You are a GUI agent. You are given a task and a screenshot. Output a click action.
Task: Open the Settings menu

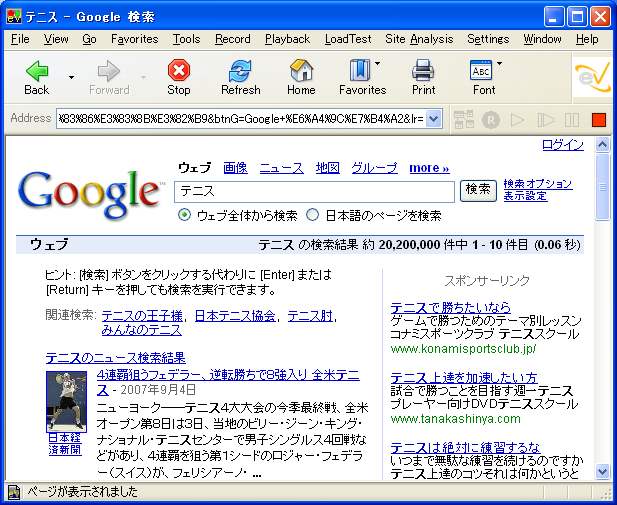tap(488, 39)
